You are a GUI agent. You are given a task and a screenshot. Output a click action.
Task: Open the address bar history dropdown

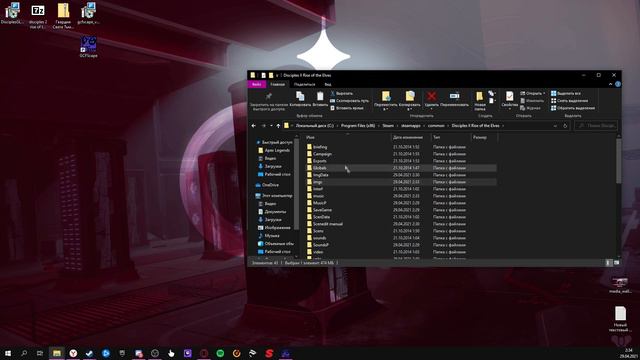tap(555, 126)
